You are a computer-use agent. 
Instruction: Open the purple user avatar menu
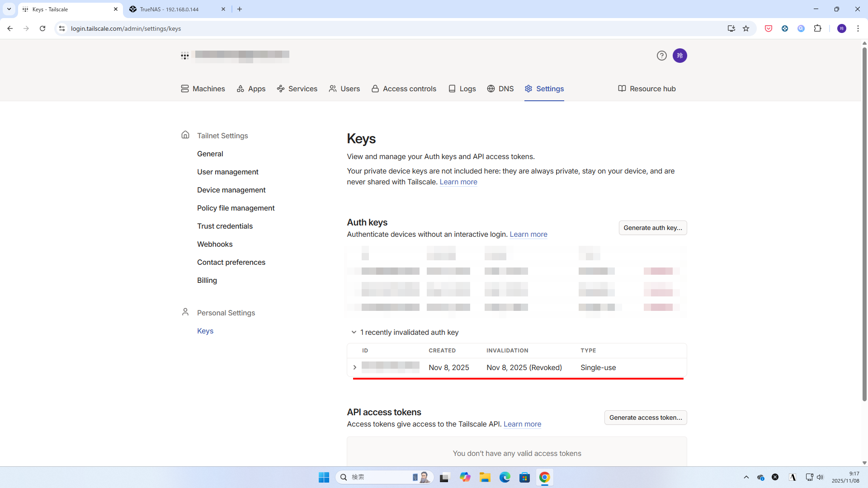[679, 56]
